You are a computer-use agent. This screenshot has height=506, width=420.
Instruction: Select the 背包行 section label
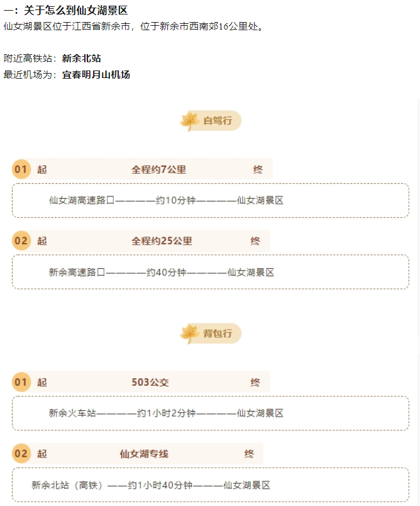pos(218,334)
